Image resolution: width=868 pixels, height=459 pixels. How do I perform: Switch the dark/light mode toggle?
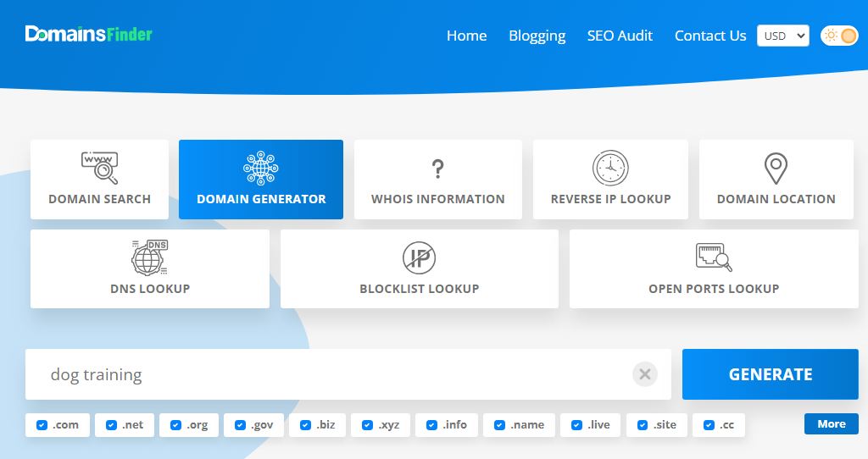point(839,36)
